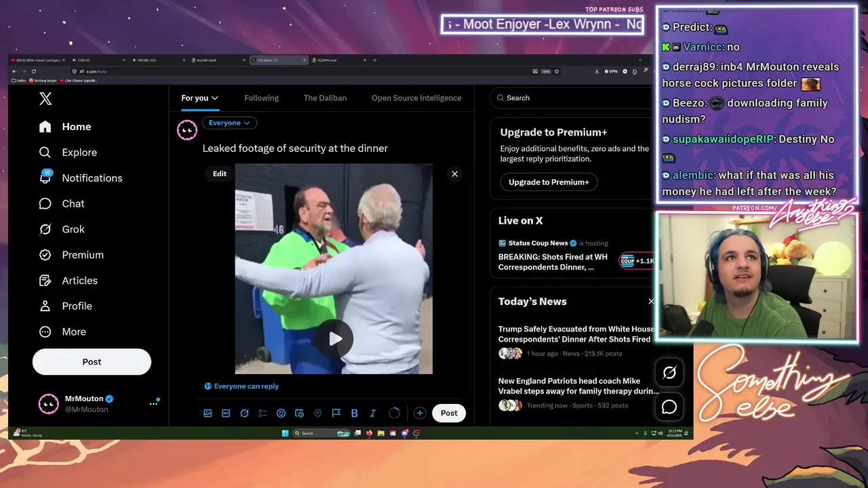
Task: Switch to White House Correspondents browser tab
Action: pyautogui.click(x=37, y=60)
